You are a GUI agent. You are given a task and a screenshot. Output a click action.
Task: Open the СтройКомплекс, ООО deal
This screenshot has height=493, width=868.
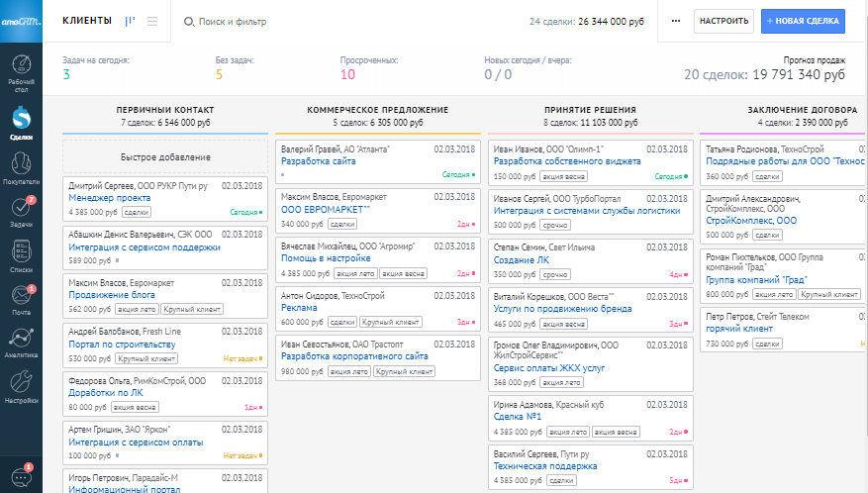[x=751, y=221]
